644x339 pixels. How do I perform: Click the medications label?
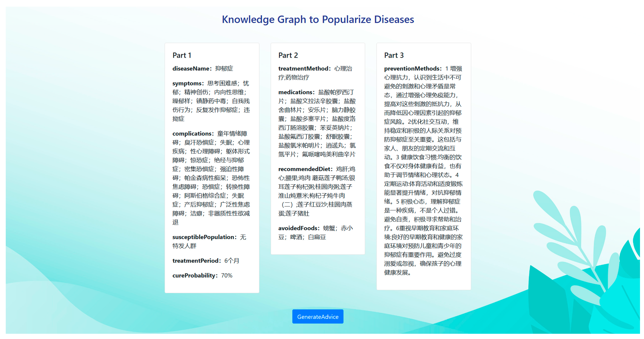click(x=296, y=92)
